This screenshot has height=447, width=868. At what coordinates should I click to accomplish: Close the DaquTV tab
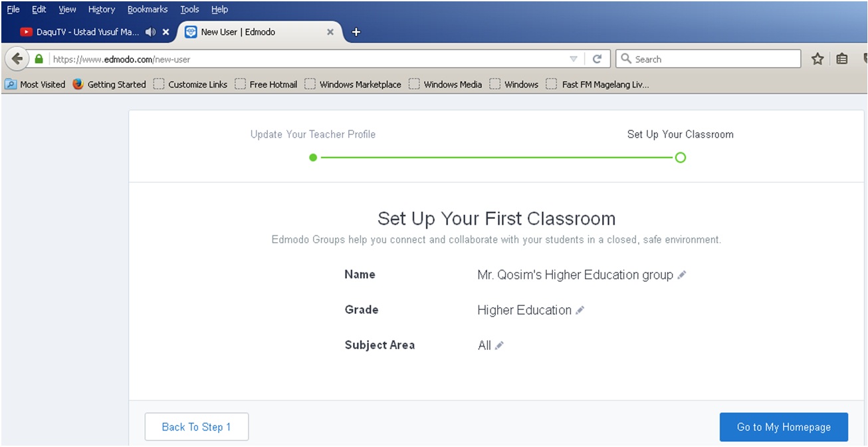[x=166, y=32]
